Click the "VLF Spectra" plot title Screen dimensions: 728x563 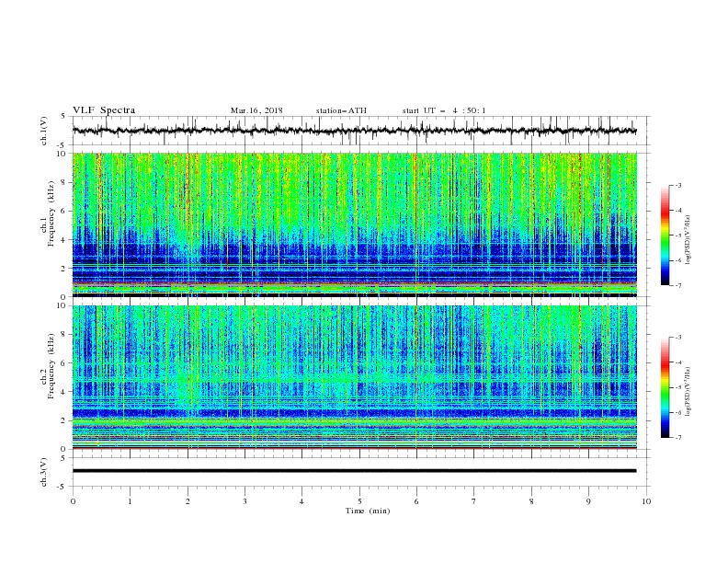(104, 110)
